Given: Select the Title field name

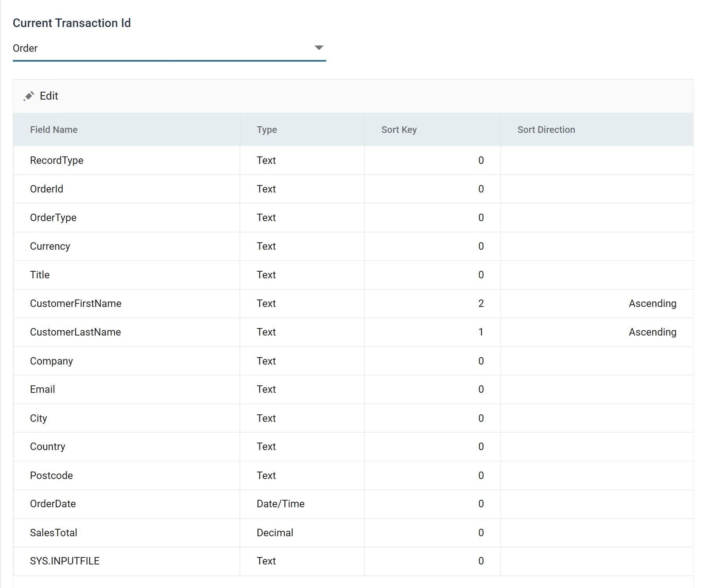Looking at the screenshot, I should 40,275.
